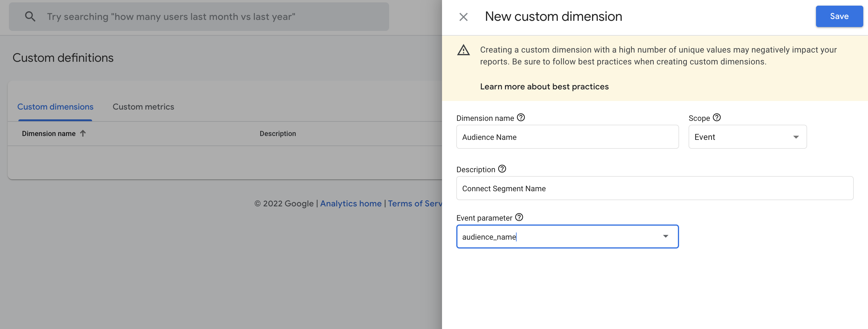
Task: Open Learn more about best practices
Action: click(x=544, y=86)
